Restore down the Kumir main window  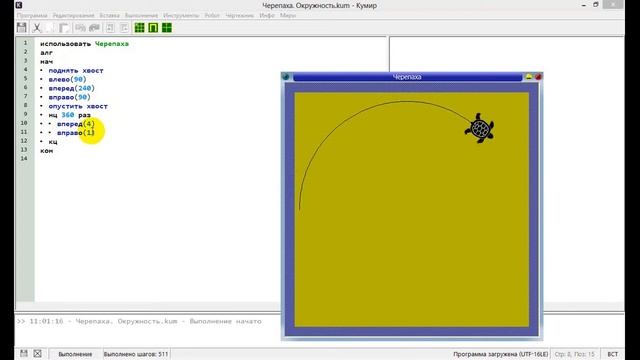(596, 5)
